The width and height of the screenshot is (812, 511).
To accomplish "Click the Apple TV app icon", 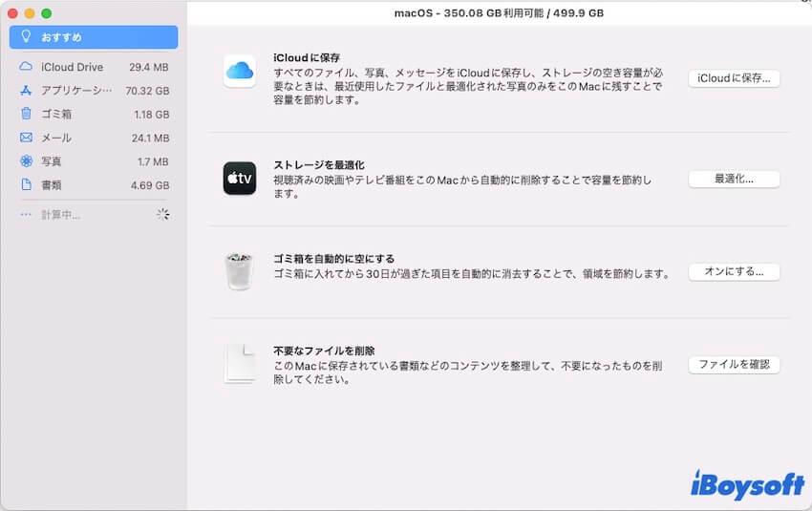I will [239, 179].
